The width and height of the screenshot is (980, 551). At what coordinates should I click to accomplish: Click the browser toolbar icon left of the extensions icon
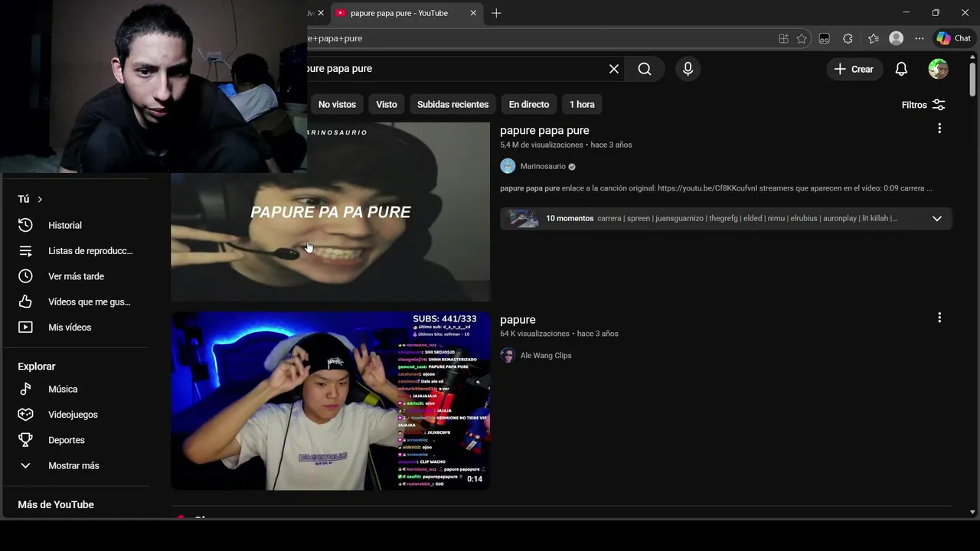(x=825, y=38)
